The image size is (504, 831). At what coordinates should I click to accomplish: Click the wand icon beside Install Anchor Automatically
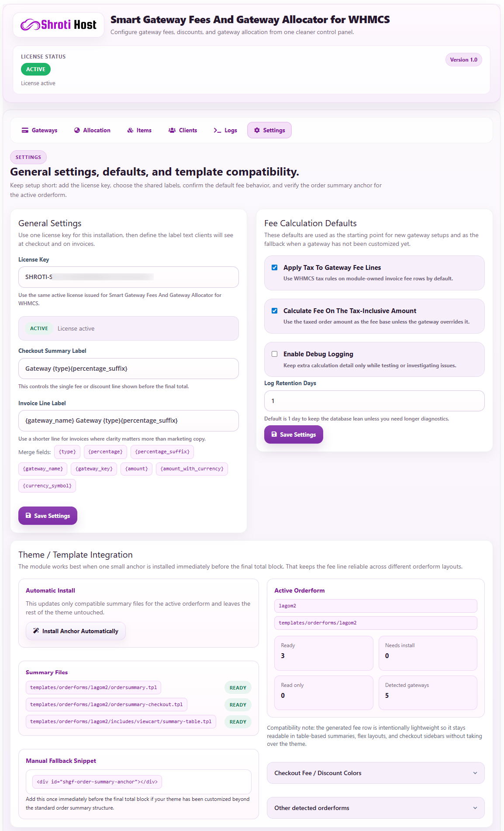(35, 631)
